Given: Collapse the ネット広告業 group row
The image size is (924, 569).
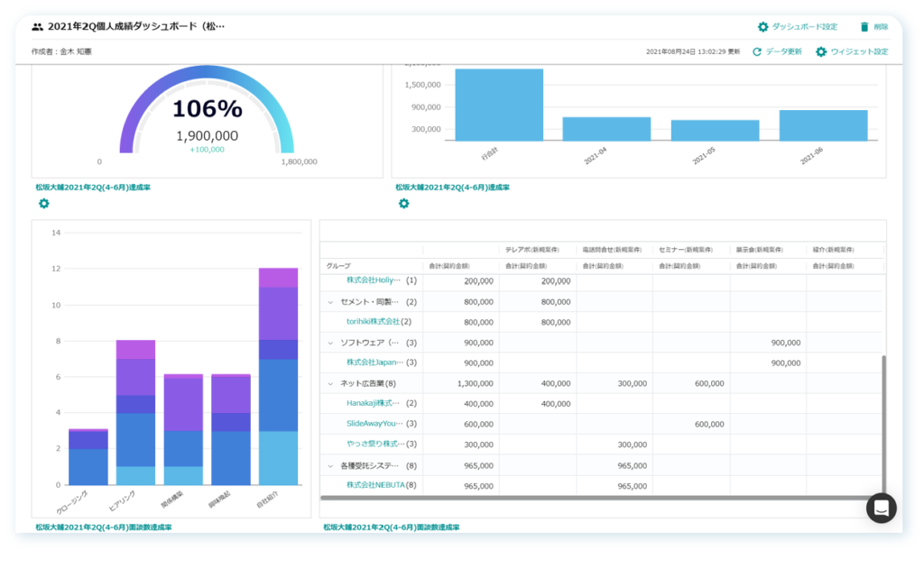Looking at the screenshot, I should click(330, 383).
